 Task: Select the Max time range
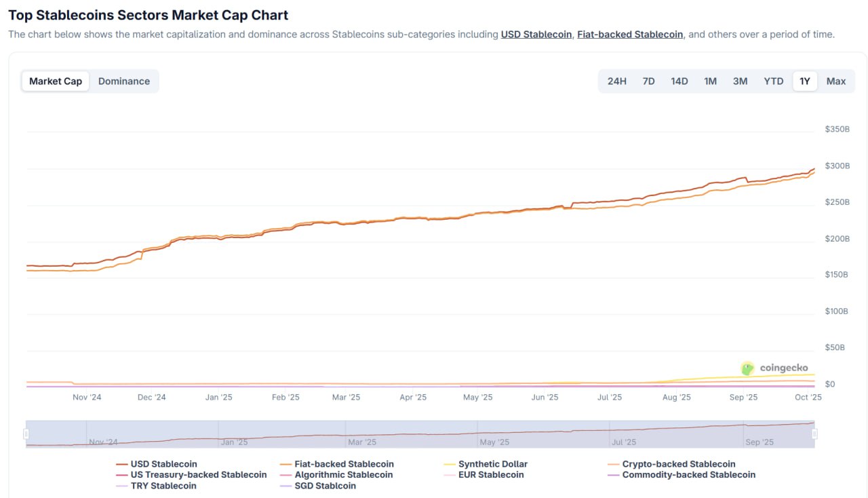point(835,81)
